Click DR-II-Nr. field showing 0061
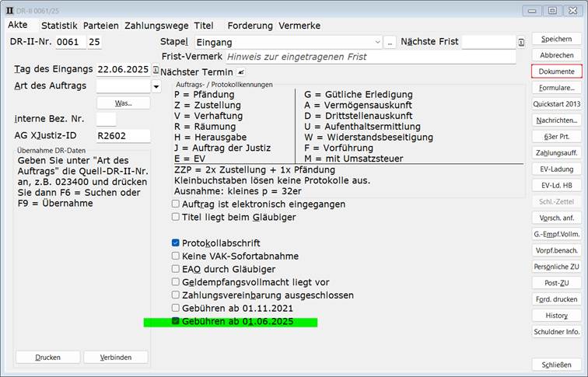 71,42
